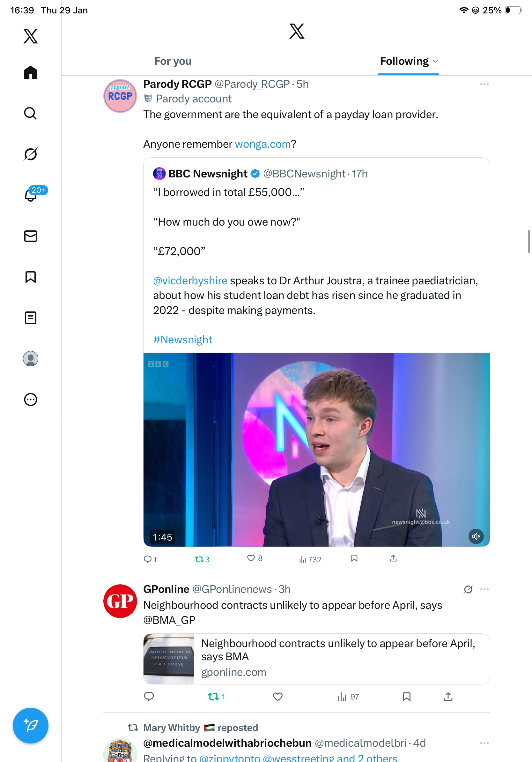Bookmark the GPonline post
This screenshot has height=762, width=532.
[x=406, y=697]
